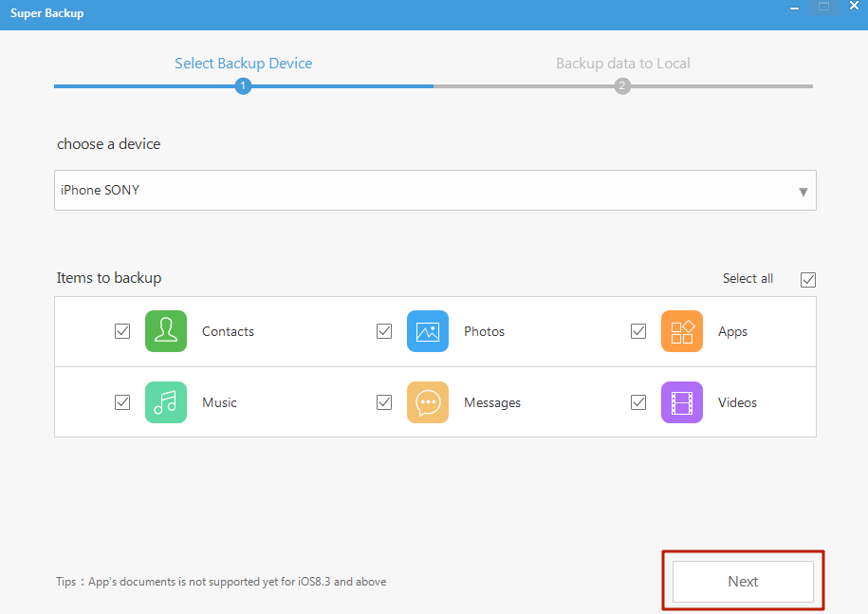
Task: Click step 1 progress marker
Action: (x=243, y=86)
